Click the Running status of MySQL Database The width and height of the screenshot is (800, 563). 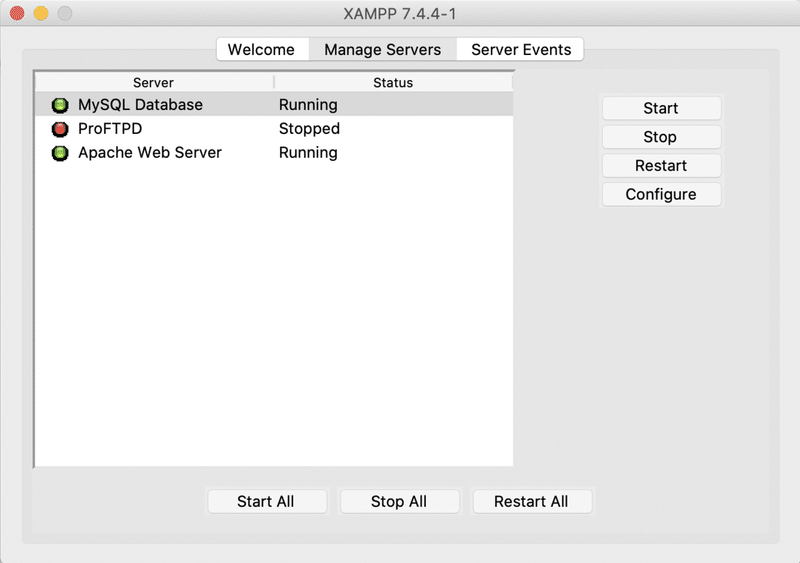tap(308, 105)
